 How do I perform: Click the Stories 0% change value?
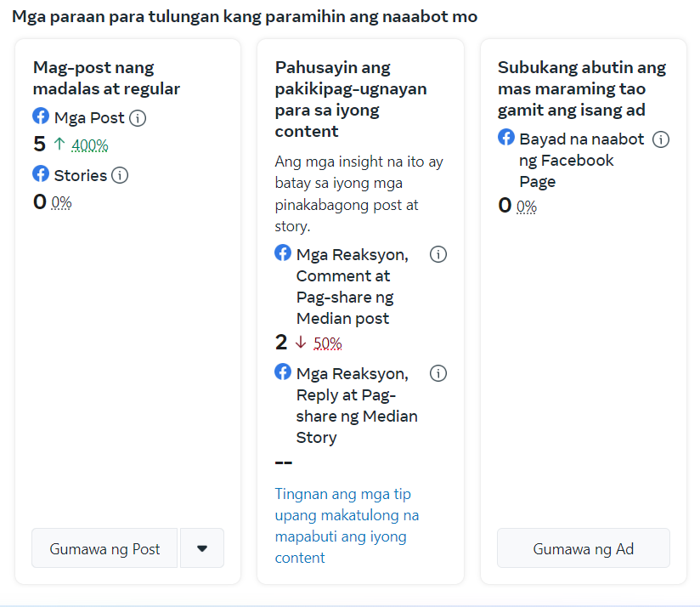pyautogui.click(x=61, y=203)
